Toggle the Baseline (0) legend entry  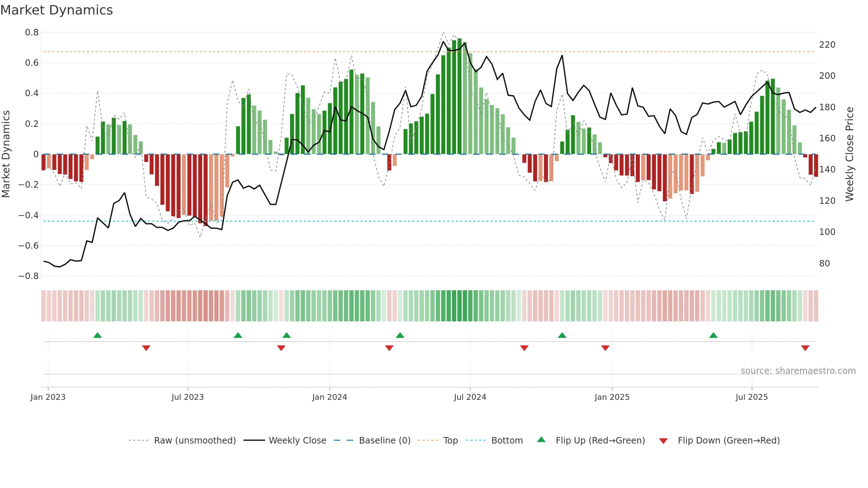(x=372, y=440)
